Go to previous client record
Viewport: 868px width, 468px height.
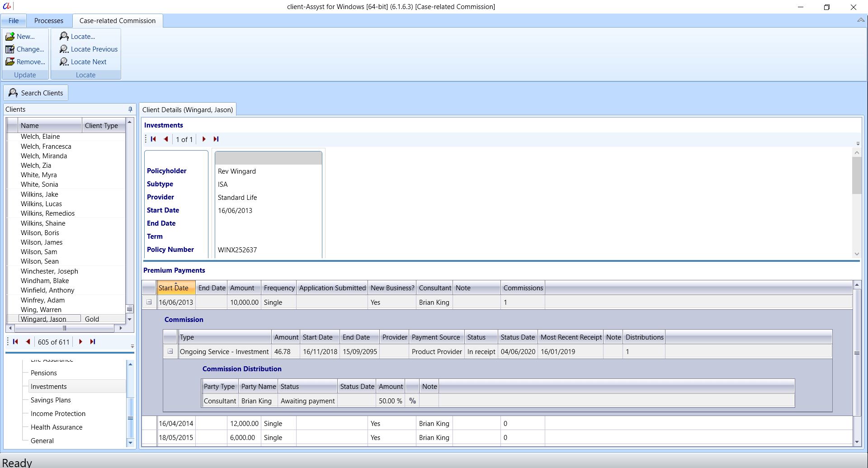(x=28, y=342)
